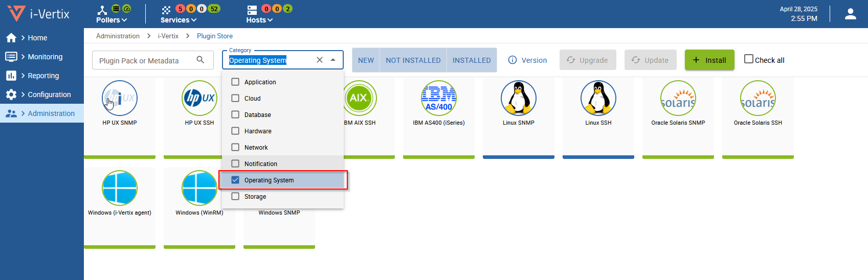Select the Linux SSH penguin icon
Screen dimensions: 868x280
click(x=598, y=98)
